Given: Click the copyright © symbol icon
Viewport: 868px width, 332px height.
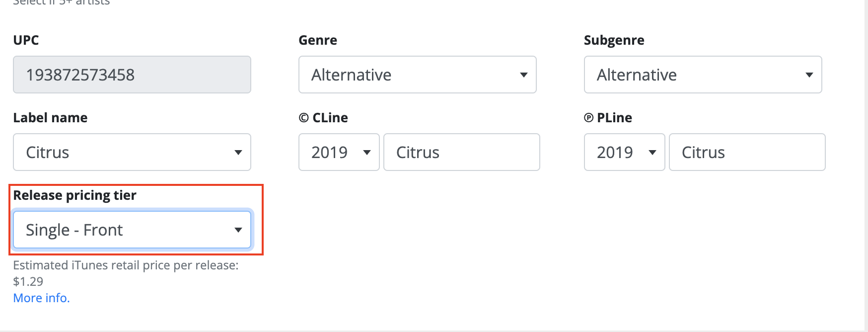Looking at the screenshot, I should (303, 118).
